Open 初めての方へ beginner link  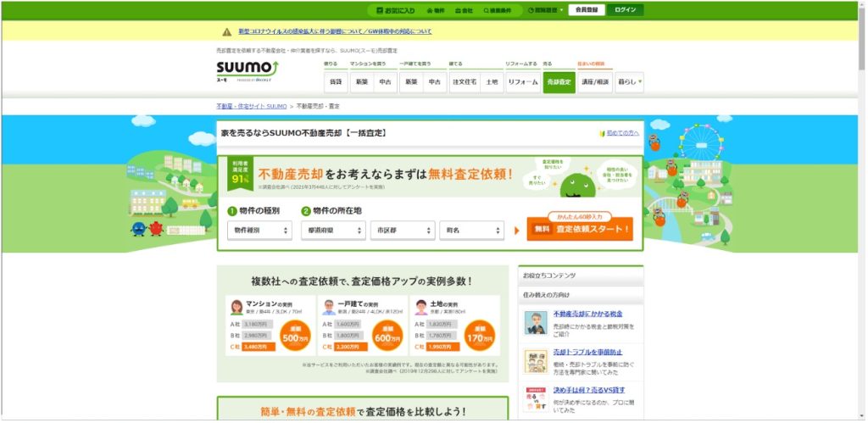[x=622, y=133]
